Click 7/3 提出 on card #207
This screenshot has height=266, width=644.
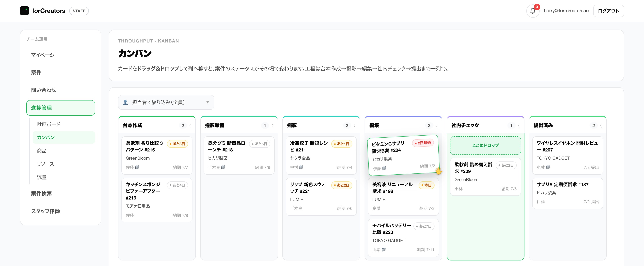[591, 167]
